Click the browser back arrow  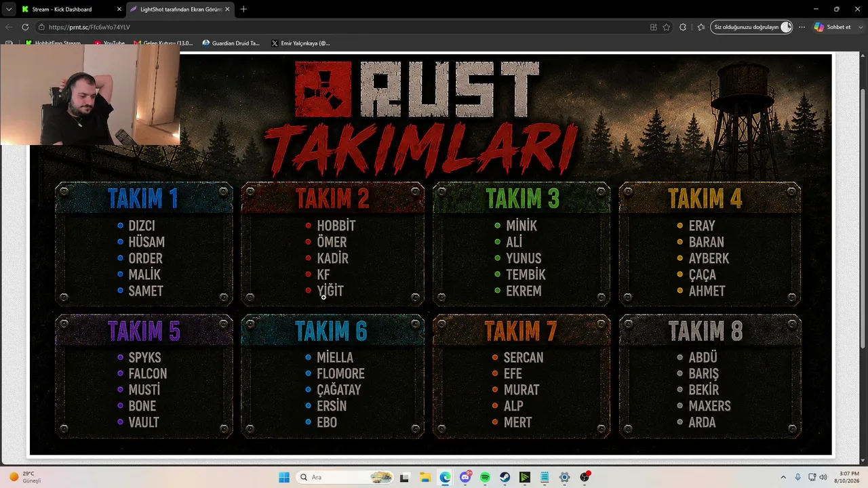(9, 27)
